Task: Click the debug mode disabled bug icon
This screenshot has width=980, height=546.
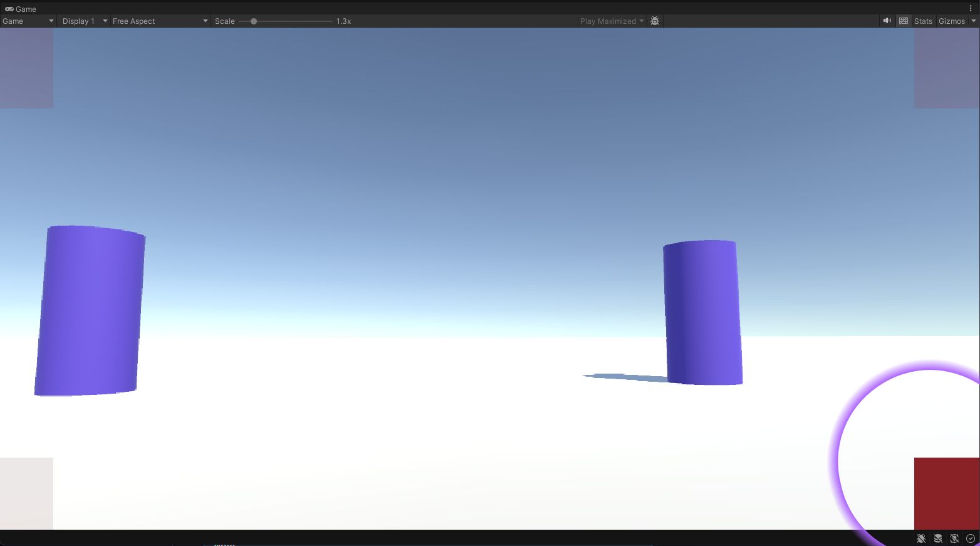Action: [921, 538]
